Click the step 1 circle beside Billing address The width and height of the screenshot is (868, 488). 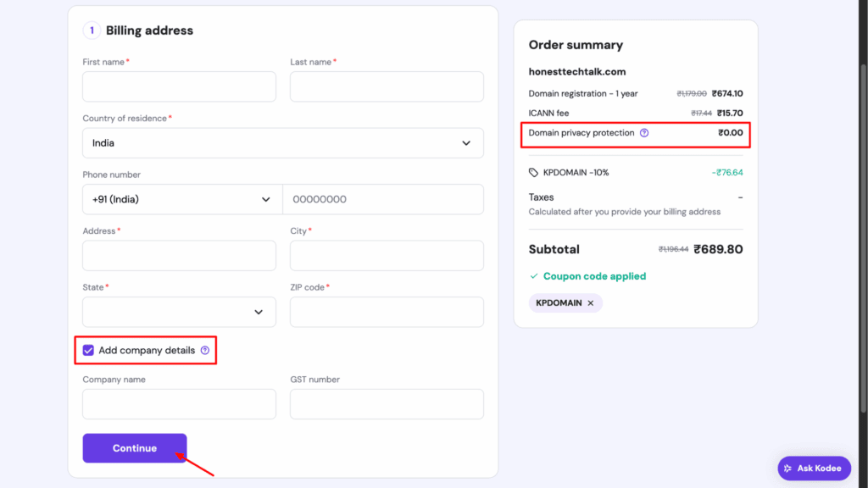(x=92, y=30)
